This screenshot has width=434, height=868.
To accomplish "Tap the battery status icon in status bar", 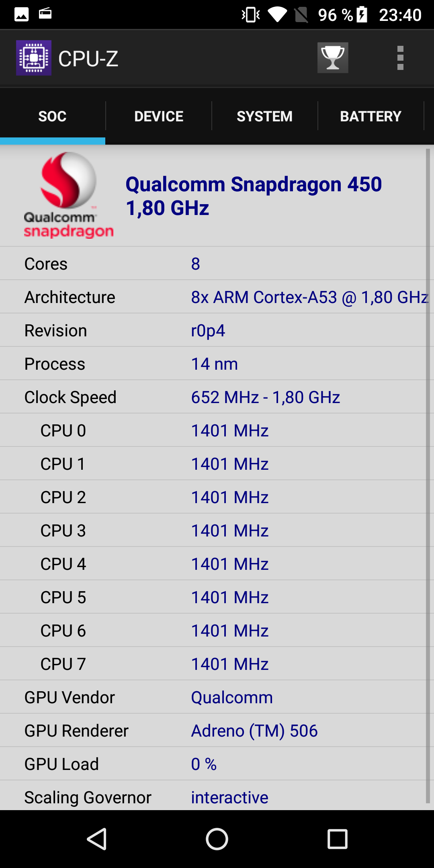I will pos(362,15).
